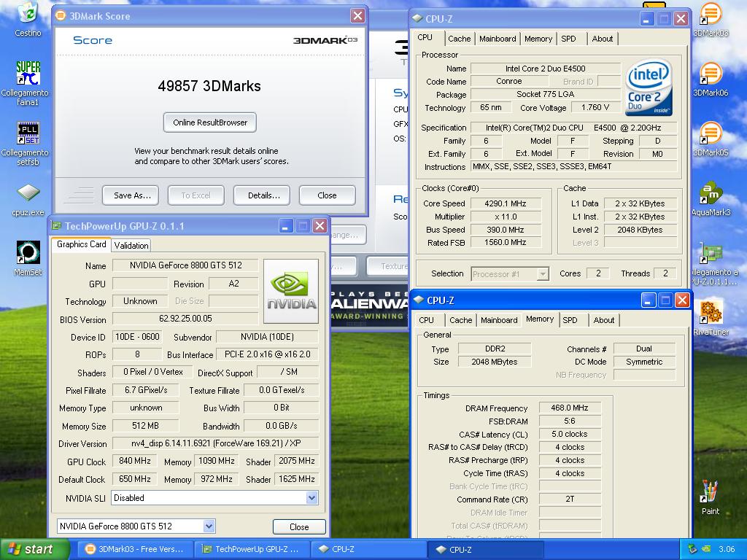Click 3DMark Score window title icon
Image resolution: width=747 pixels, height=560 pixels.
click(61, 16)
